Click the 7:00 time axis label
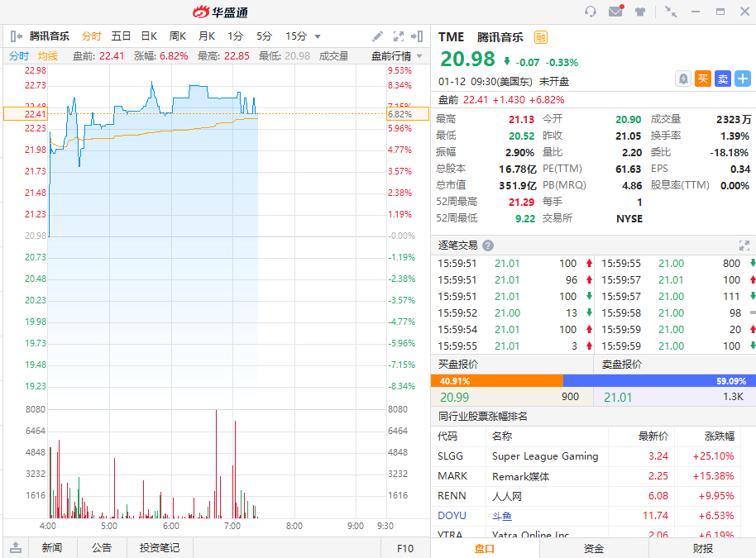 [232, 526]
